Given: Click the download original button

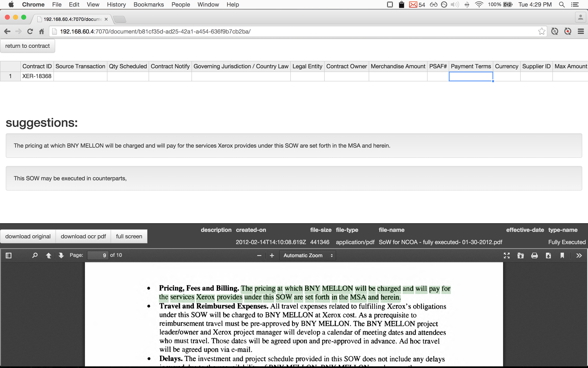Looking at the screenshot, I should click(x=28, y=236).
